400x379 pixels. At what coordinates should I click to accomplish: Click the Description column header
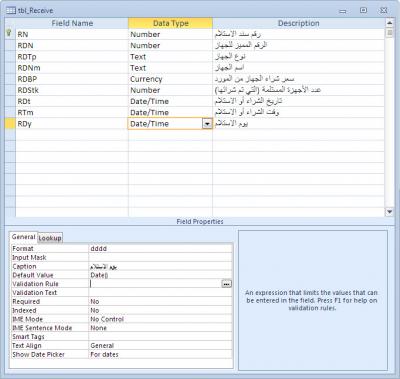299,23
